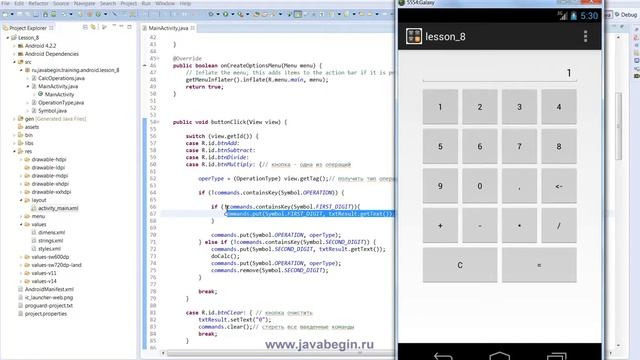Tap the backspace arrow calculator key
This screenshot has height=360, width=640.
[559, 186]
